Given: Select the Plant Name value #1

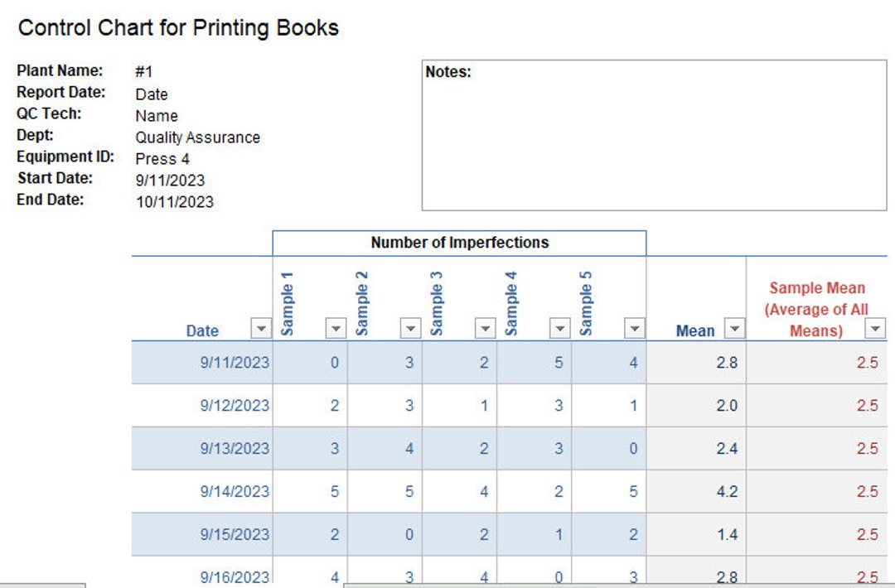Looking at the screenshot, I should point(143,70).
